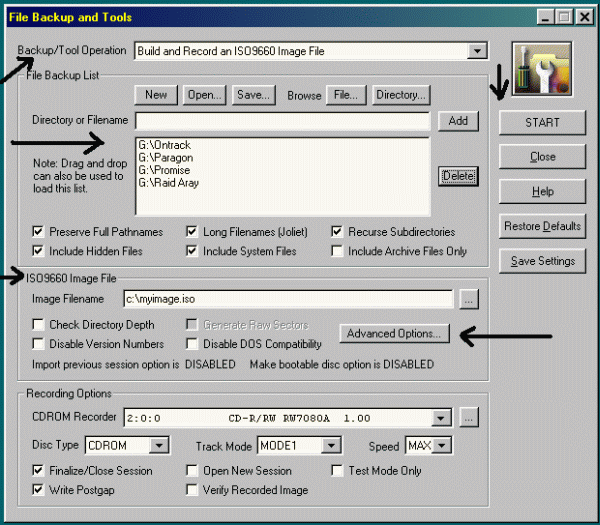The width and height of the screenshot is (600, 525).
Task: Select G:\Paragon in the backup list
Action: 166,158
